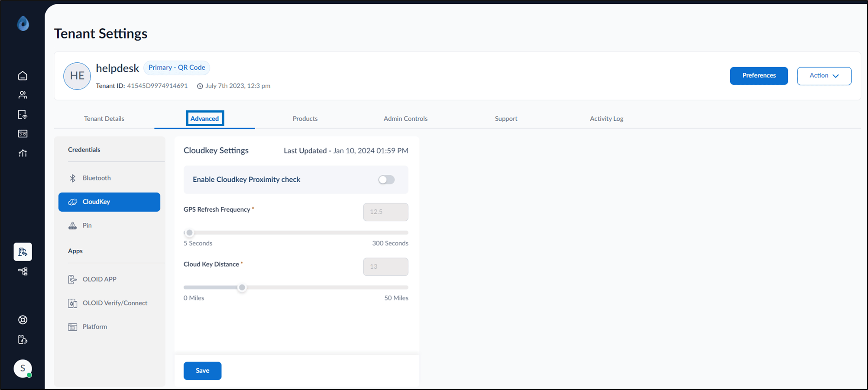This screenshot has width=868, height=390.
Task: Click the Cloud Key Distance value field
Action: click(385, 267)
